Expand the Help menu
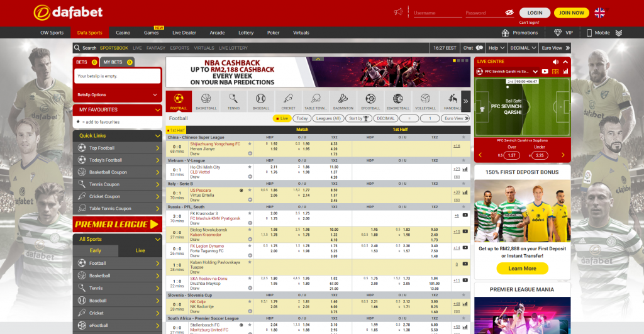The width and height of the screenshot is (644, 334). (x=496, y=48)
